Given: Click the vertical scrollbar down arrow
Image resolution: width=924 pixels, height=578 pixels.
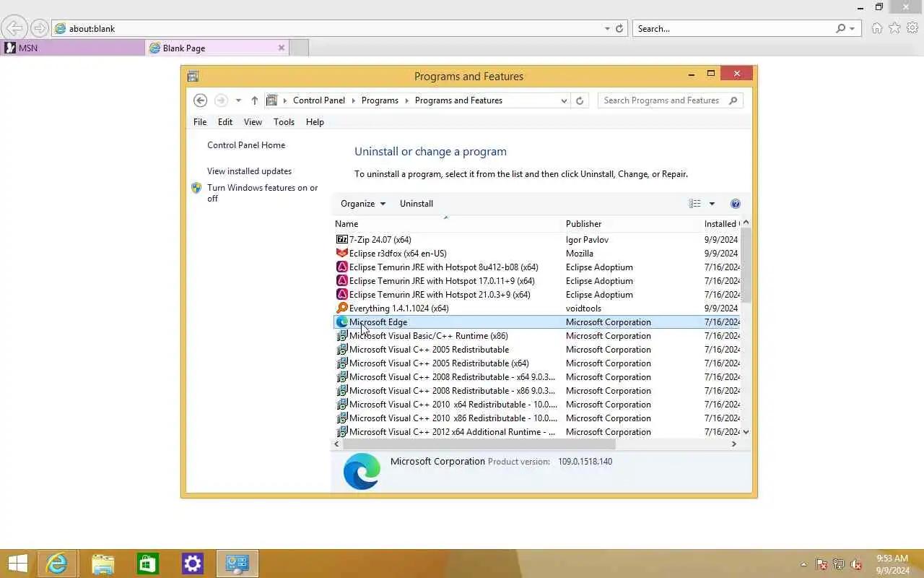Looking at the screenshot, I should pyautogui.click(x=746, y=432).
